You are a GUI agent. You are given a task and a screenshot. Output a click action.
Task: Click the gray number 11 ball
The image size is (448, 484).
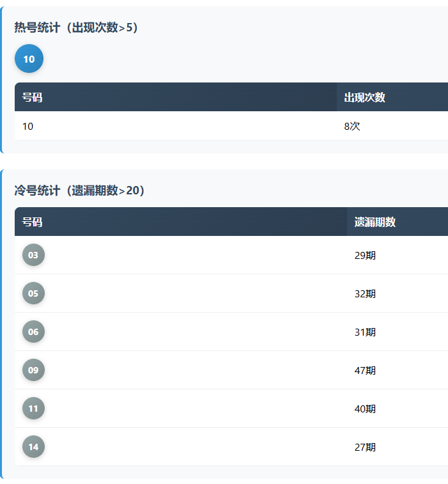pos(33,409)
